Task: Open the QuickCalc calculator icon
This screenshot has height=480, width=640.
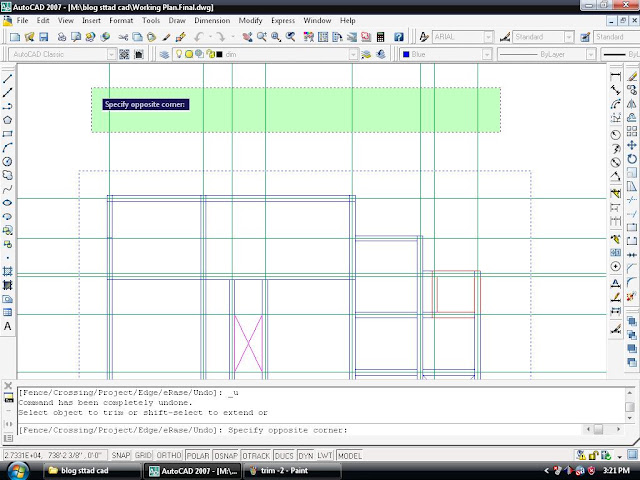Action: (x=380, y=37)
